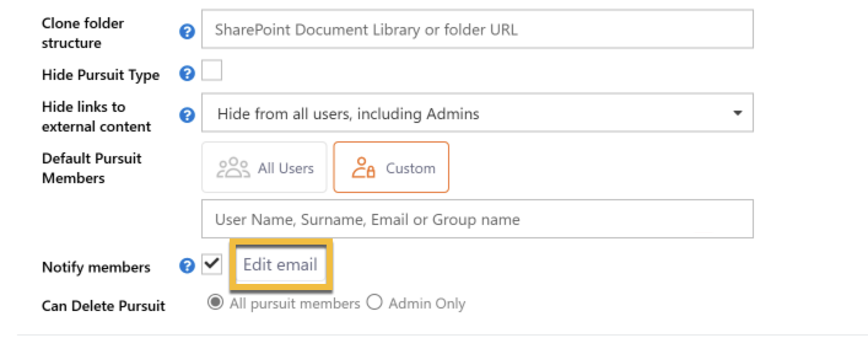Image resolution: width=868 pixels, height=338 pixels.
Task: Open the Hide Pursuit Type help tooltip icon
Action: tap(187, 74)
